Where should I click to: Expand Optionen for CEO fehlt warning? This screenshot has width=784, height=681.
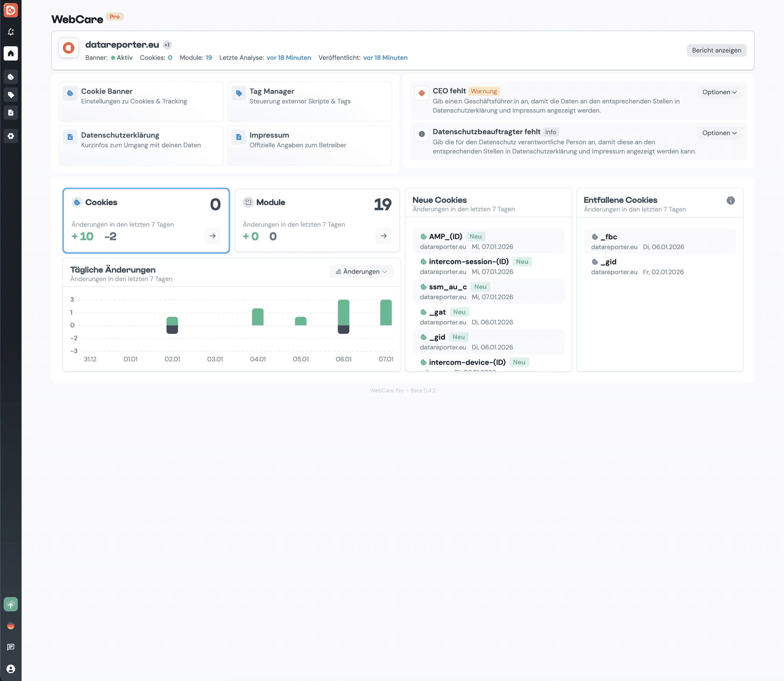pyautogui.click(x=719, y=92)
